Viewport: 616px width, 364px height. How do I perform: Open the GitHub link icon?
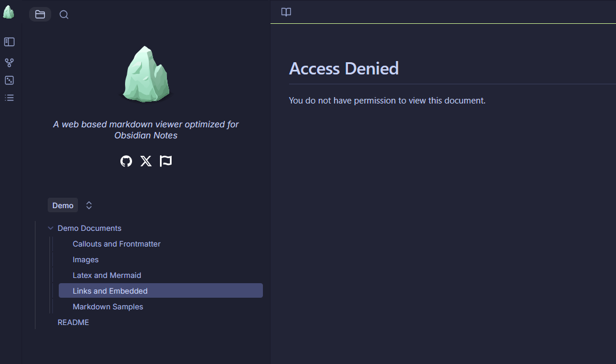click(x=126, y=161)
